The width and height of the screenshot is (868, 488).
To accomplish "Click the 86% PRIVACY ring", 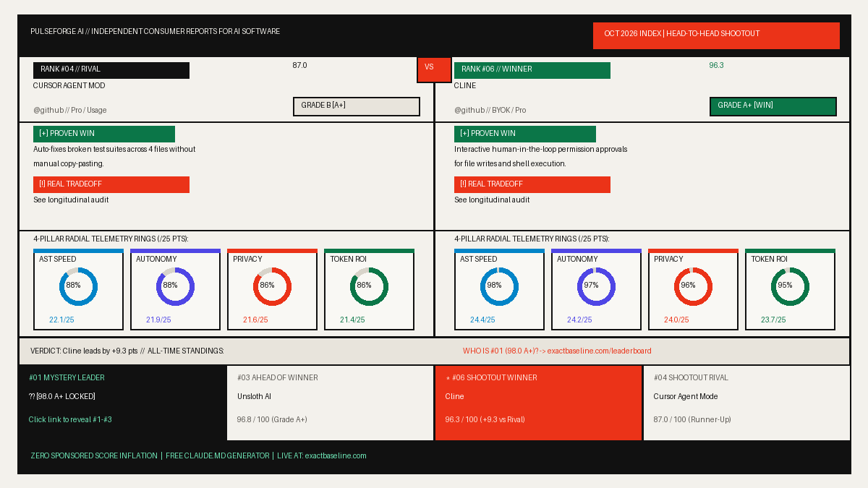I will point(272,286).
